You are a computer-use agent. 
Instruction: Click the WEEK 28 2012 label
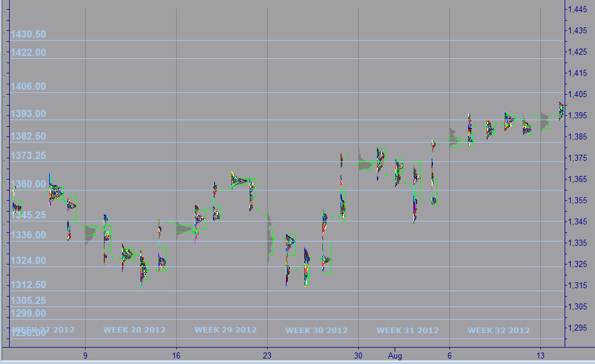(134, 330)
